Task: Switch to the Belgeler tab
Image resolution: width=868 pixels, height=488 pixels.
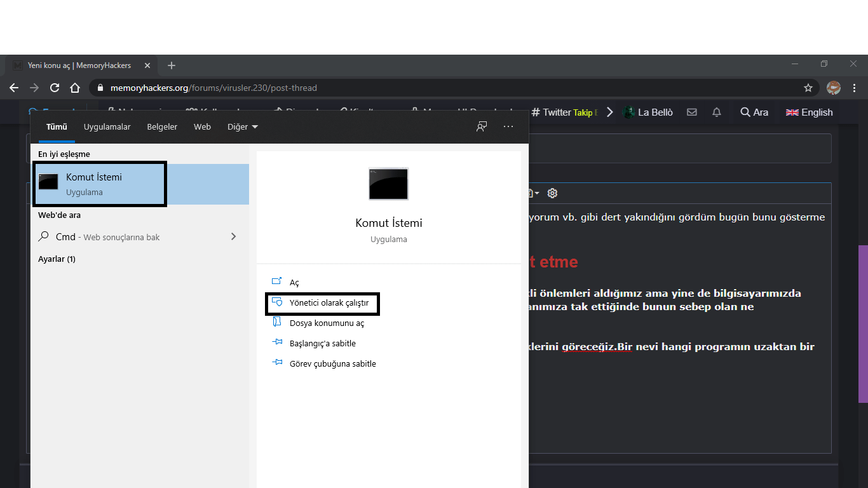Action: coord(162,127)
